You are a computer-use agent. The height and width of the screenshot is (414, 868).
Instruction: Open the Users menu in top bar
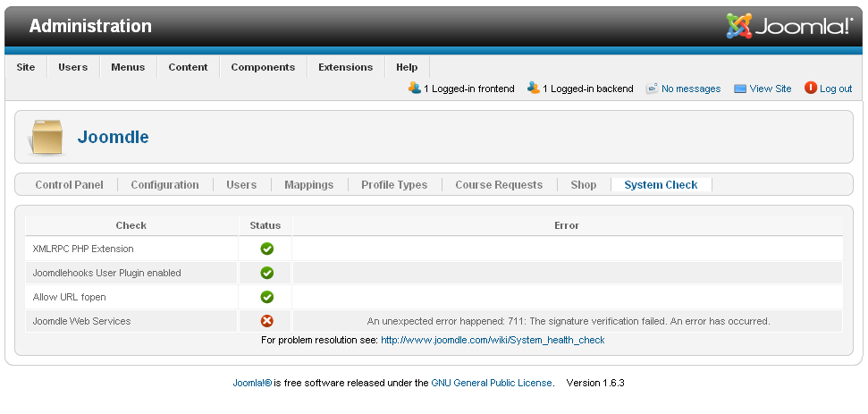coord(72,67)
